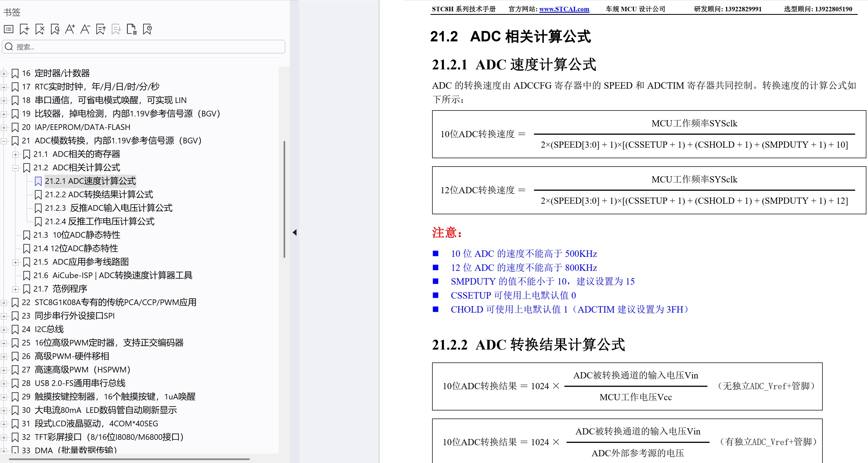868x463 pixels.
Task: Click the header text 选型顾问: 13922805190
Action: point(818,9)
